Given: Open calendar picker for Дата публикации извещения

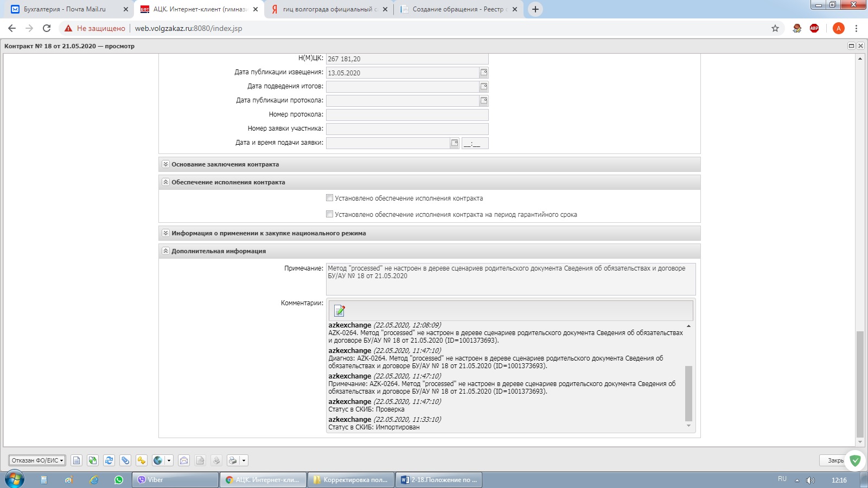Looking at the screenshot, I should point(483,73).
